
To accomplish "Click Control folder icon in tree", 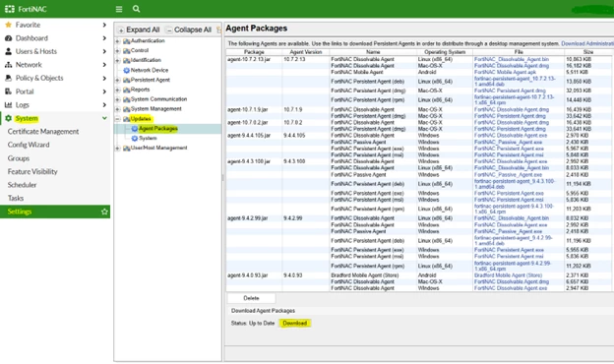I will 127,50.
